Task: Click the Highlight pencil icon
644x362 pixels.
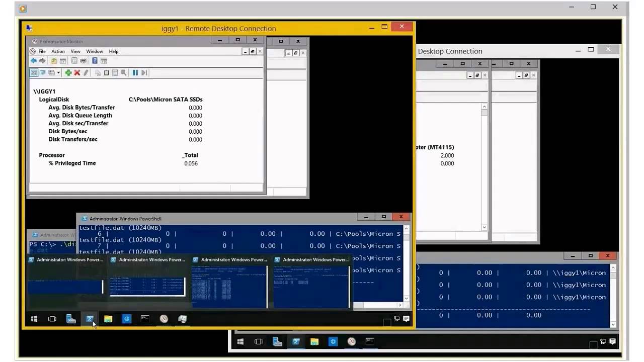Action: pyautogui.click(x=86, y=73)
